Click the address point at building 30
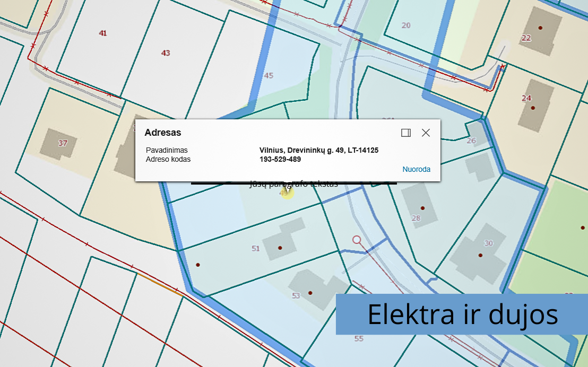This screenshot has height=367, width=588. tap(480, 255)
